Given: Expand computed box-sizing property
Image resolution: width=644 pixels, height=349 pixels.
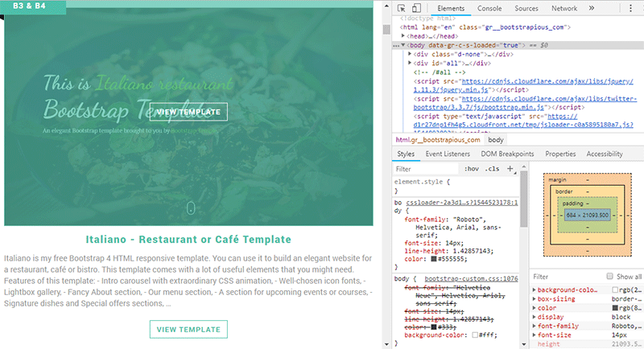Looking at the screenshot, I should coord(534,298).
